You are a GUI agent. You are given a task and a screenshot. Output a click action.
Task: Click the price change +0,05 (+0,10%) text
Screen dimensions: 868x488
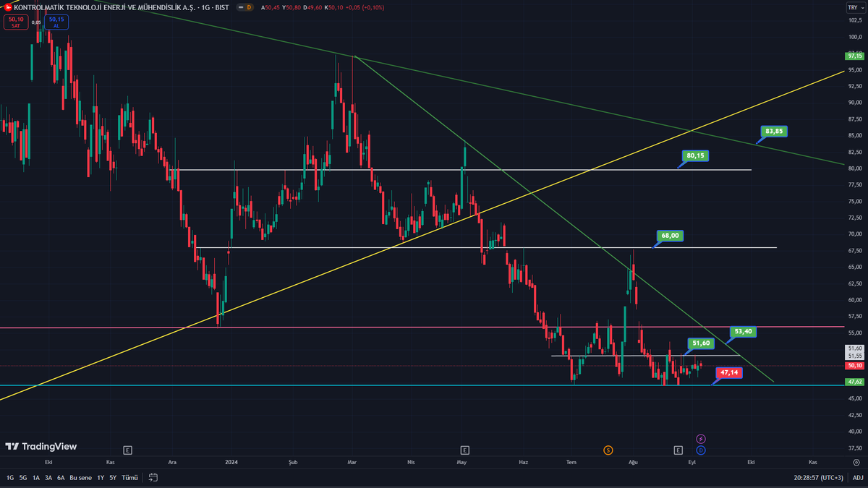click(x=365, y=7)
